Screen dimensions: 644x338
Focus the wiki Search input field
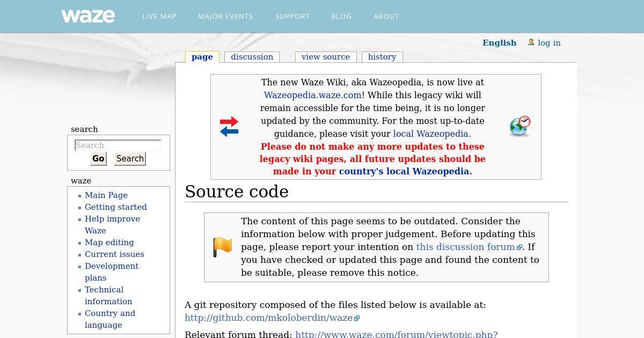[118, 145]
